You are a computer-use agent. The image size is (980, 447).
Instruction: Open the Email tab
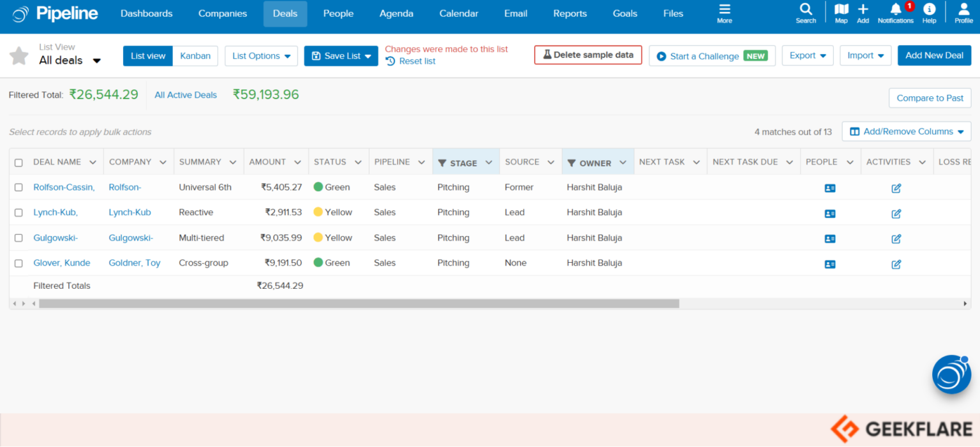coord(516,13)
